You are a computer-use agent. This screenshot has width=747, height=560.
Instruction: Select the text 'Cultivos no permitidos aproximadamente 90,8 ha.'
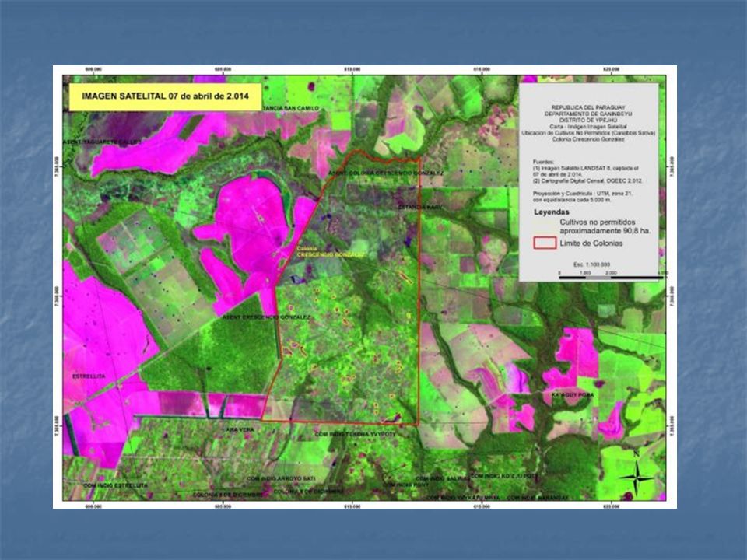click(605, 226)
